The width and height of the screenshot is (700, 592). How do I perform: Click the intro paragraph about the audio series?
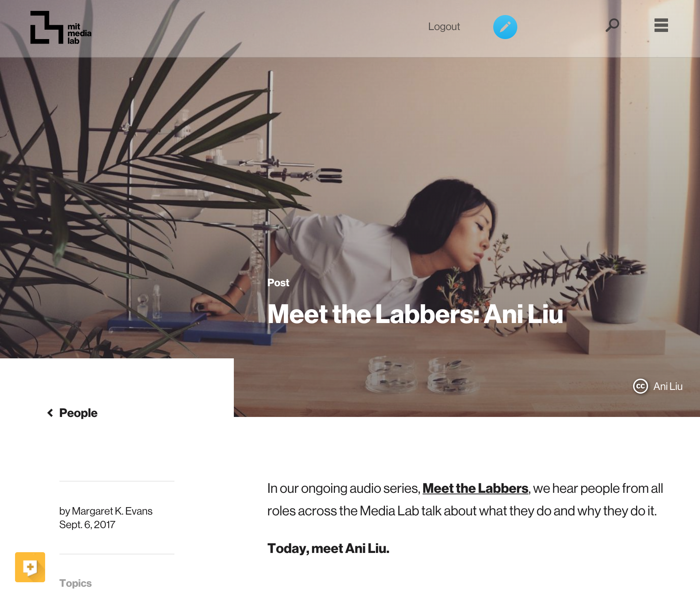click(x=465, y=500)
